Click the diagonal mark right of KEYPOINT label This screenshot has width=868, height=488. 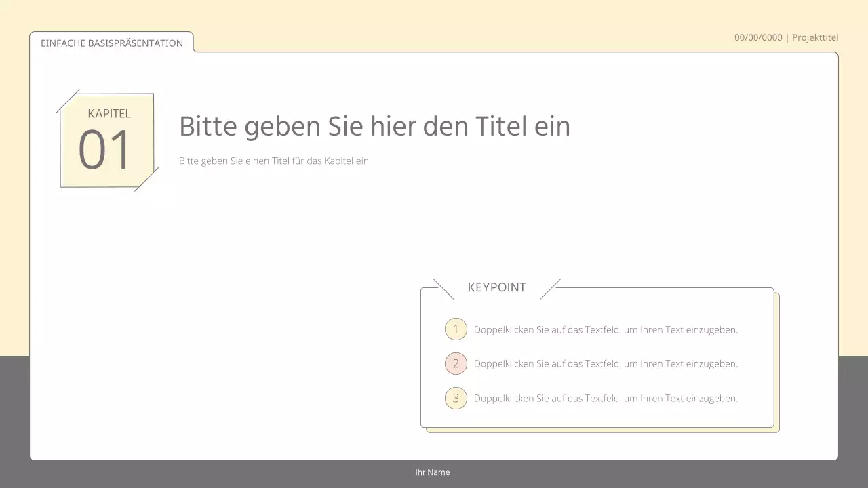551,287
